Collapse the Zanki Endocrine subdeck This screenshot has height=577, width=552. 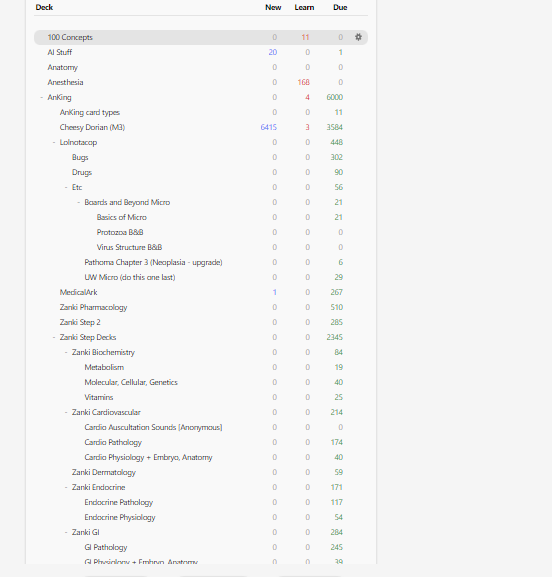(x=66, y=488)
